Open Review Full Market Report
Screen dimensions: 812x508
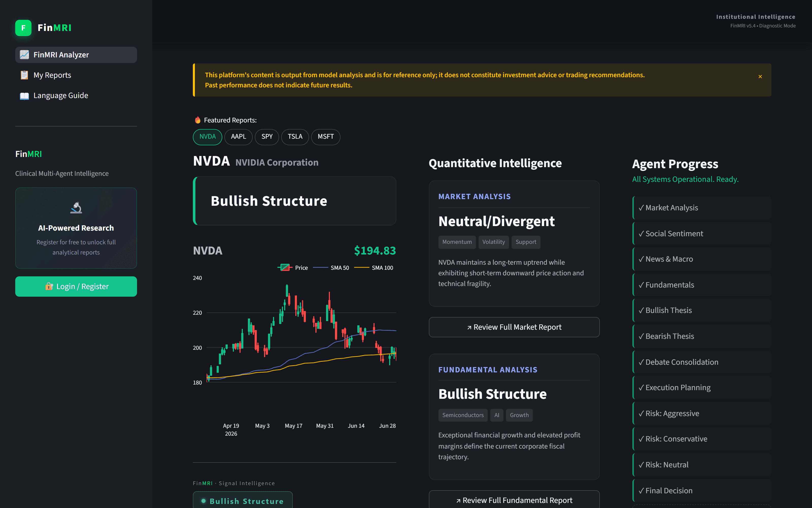(514, 327)
